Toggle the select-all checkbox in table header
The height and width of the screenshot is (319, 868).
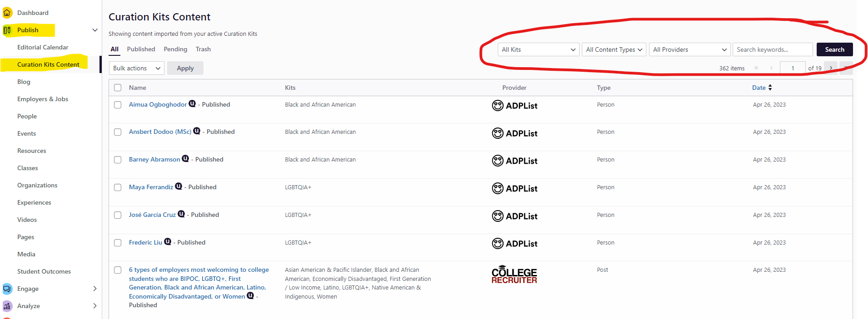click(118, 88)
